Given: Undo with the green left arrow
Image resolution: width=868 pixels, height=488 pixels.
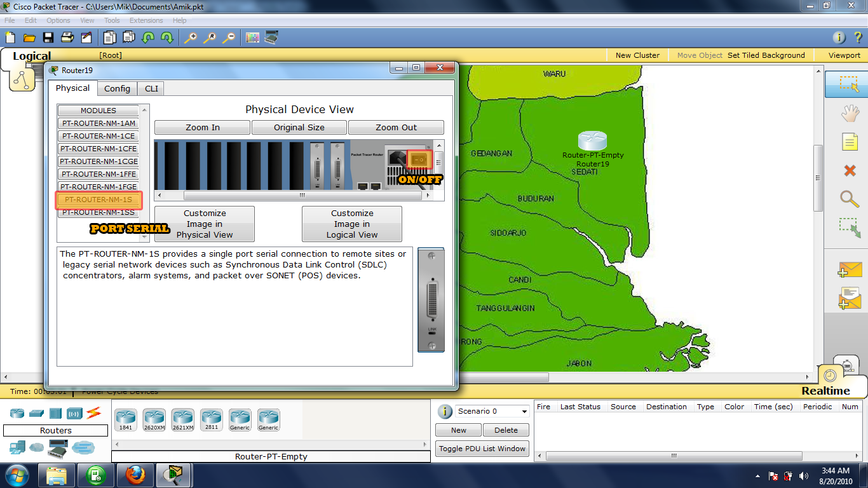Looking at the screenshot, I should click(148, 37).
